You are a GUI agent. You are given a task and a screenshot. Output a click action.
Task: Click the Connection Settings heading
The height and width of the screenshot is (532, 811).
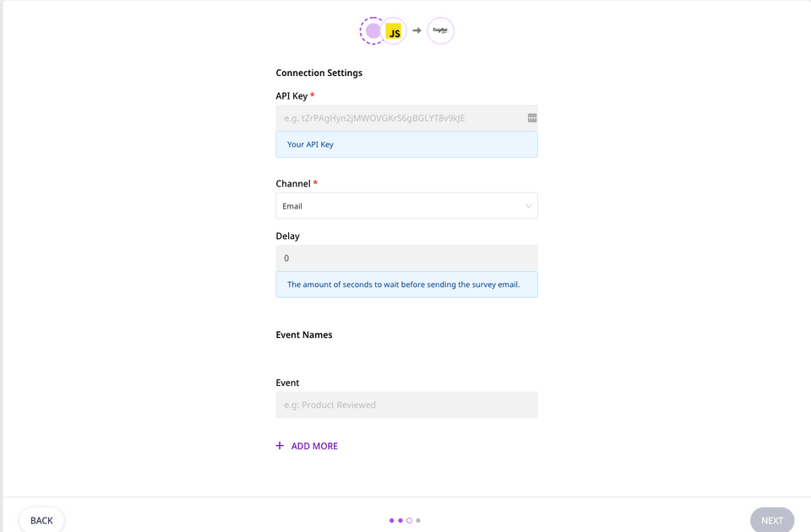[x=319, y=73]
